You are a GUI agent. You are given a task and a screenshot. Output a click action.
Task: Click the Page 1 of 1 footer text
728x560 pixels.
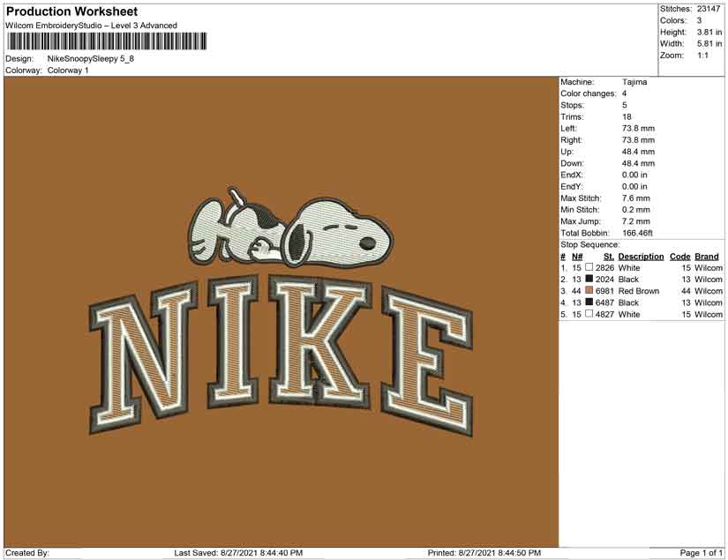[701, 553]
